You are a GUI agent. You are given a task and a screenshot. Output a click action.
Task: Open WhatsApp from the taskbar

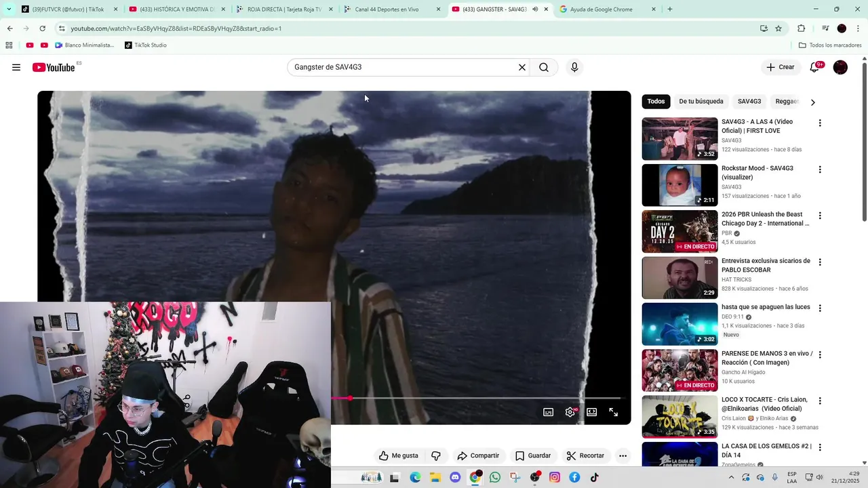[495, 477]
